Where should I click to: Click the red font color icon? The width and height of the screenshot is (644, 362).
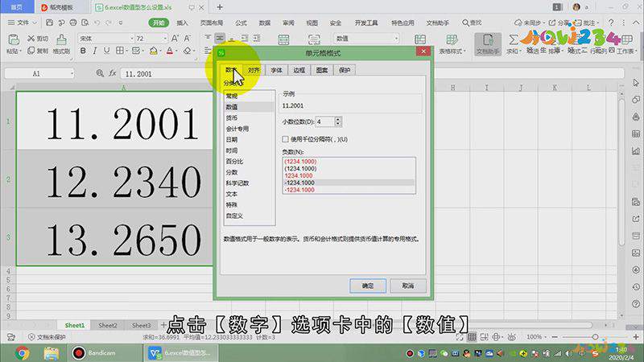click(170, 51)
